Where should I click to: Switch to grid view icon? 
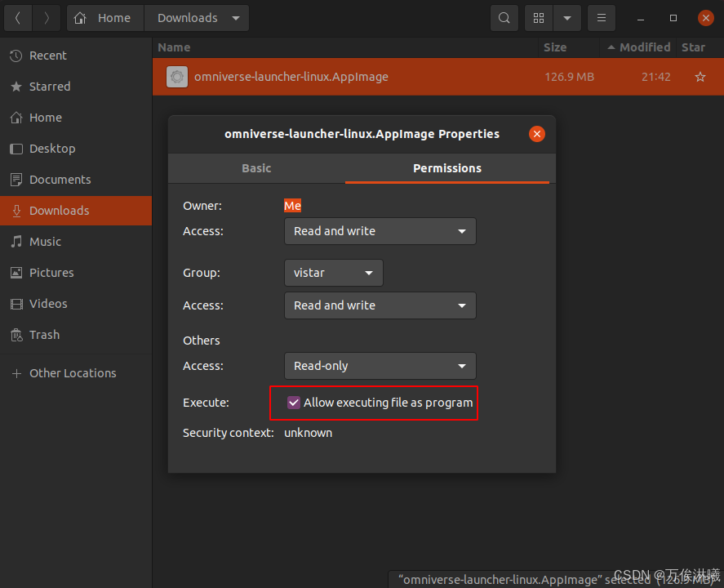(x=539, y=18)
